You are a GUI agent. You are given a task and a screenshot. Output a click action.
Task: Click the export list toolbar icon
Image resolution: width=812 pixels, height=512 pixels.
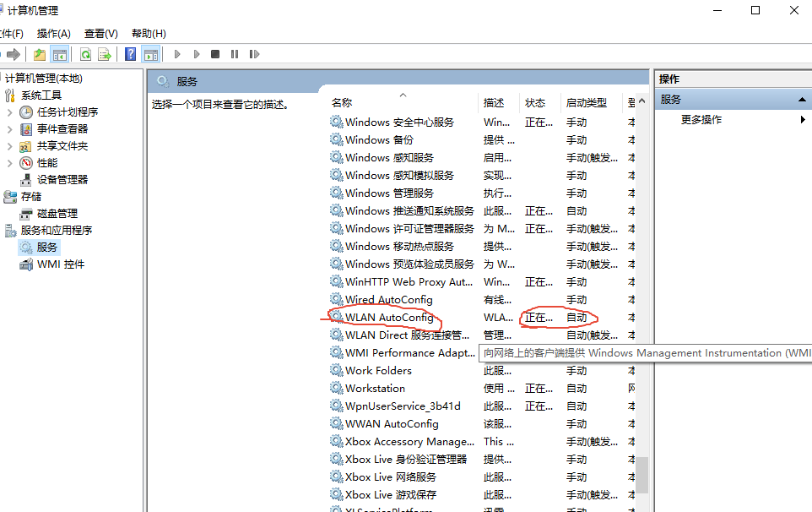(105, 54)
